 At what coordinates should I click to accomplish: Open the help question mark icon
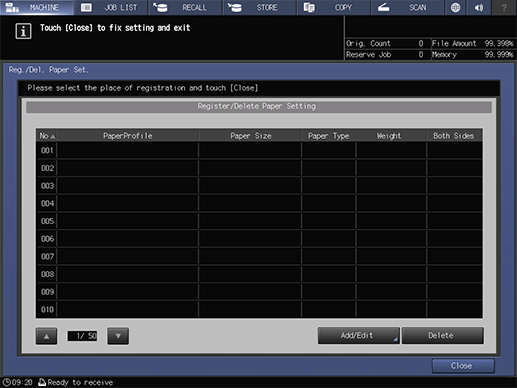[504, 7]
